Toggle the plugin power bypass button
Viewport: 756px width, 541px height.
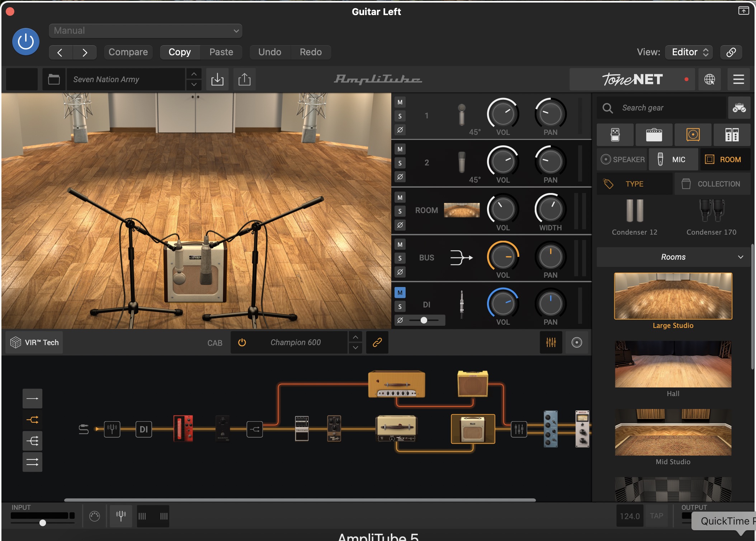coord(26,42)
